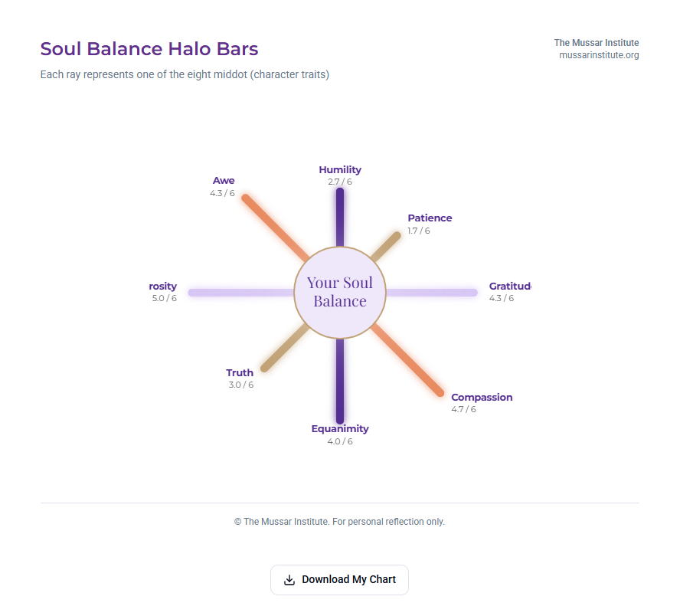The height and width of the screenshot is (616, 680).
Task: Click the left lavender Generosity bar
Action: pos(240,293)
